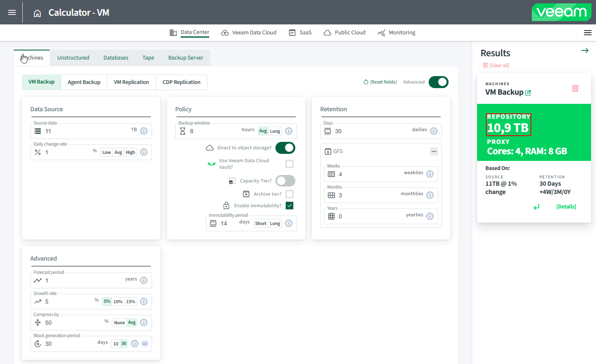
Task: Select CDP Replication button
Action: click(181, 82)
